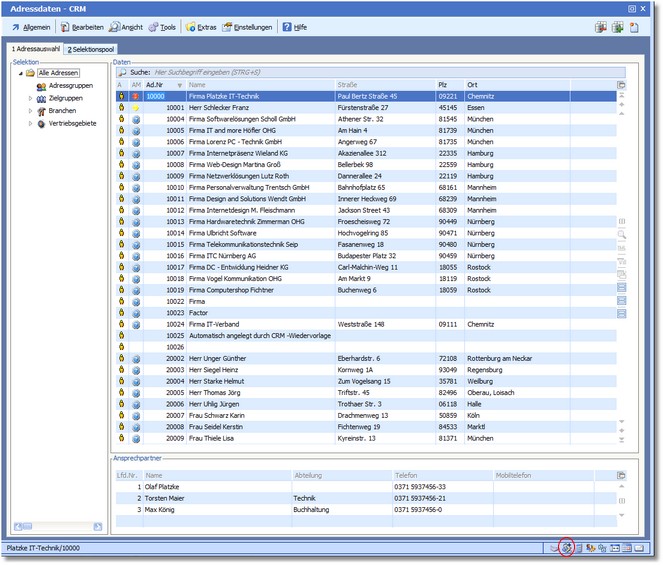Open the Einstellungen menu

(252, 27)
